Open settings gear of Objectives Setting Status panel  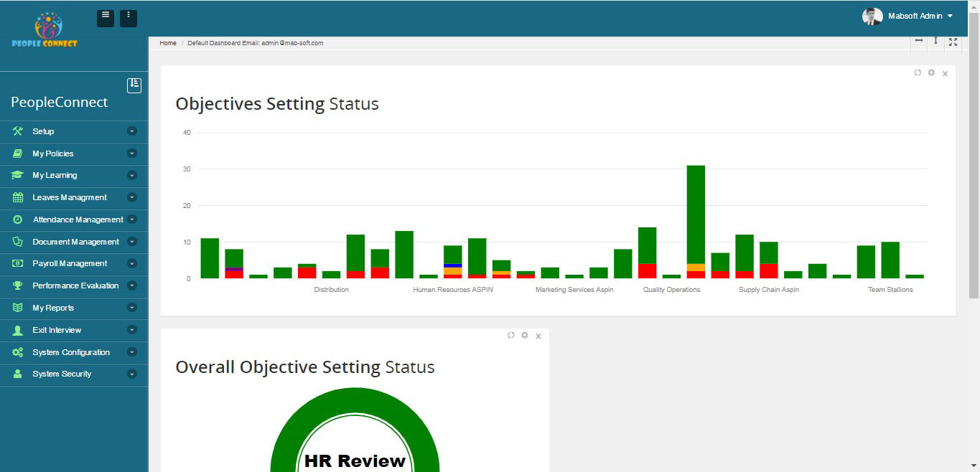931,72
